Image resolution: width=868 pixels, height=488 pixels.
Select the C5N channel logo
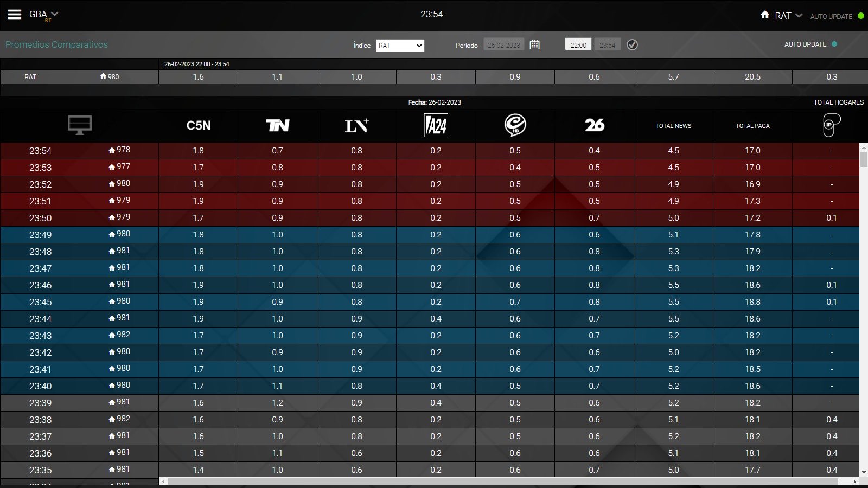(199, 126)
